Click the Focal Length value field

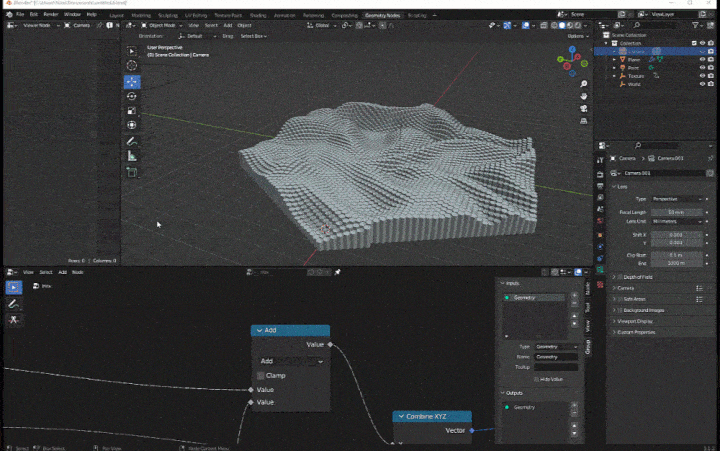coord(675,212)
